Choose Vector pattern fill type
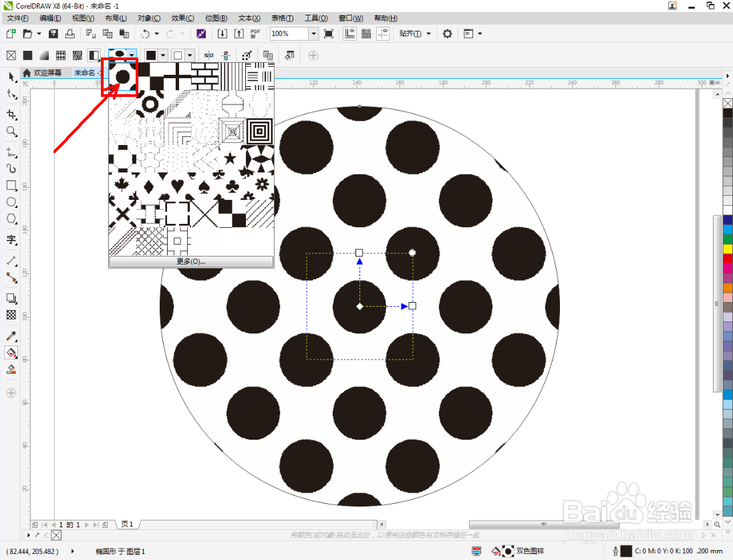Image resolution: width=733 pixels, height=560 pixels. [61, 55]
